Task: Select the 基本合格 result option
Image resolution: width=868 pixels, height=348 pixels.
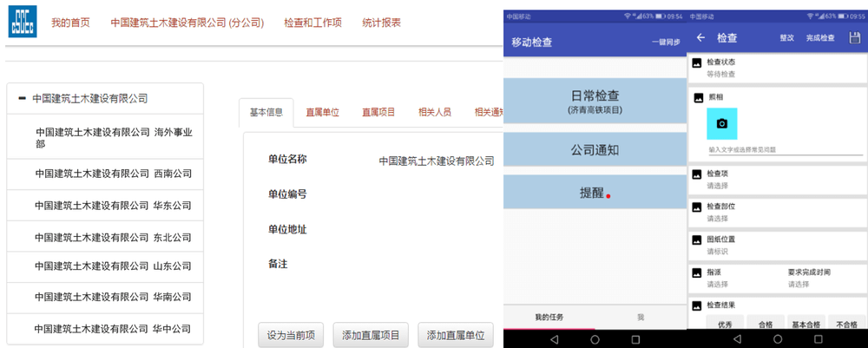Action: click(806, 324)
